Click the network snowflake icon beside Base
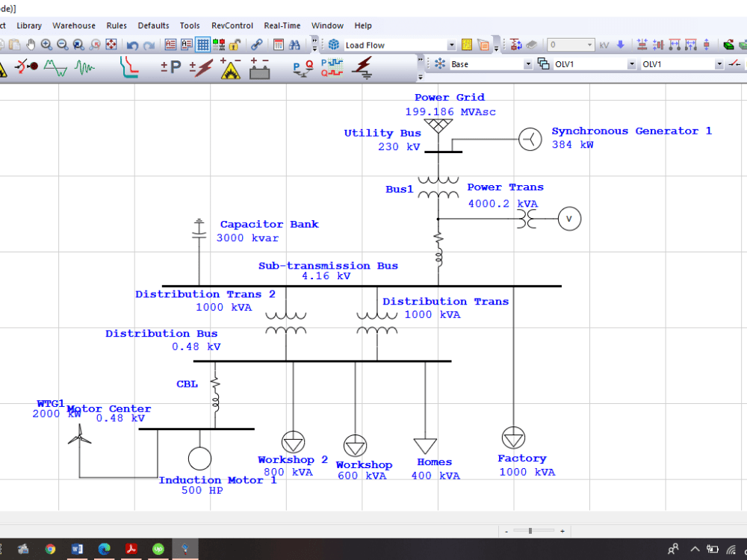Screen dimensions: 747x560 [440, 63]
